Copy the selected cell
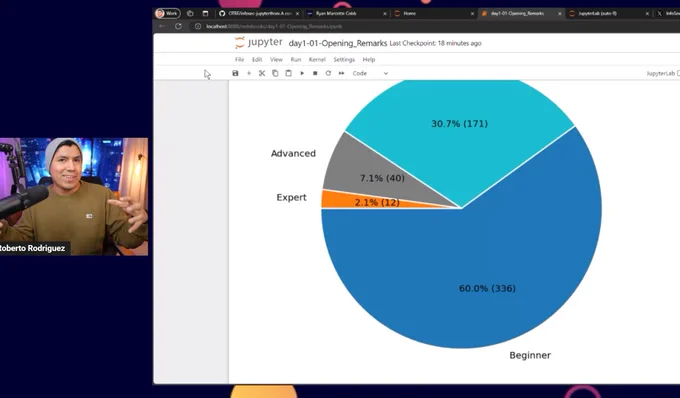The height and width of the screenshot is (398, 680). [x=275, y=73]
